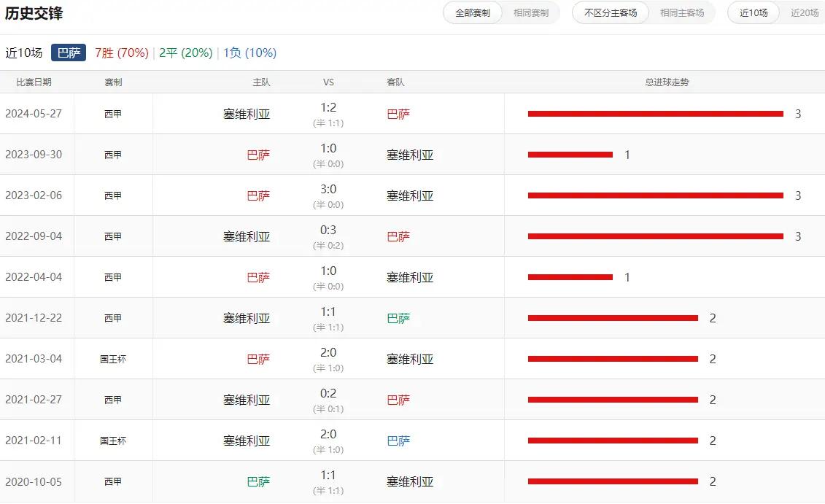Click half-time score (半 0:1) on 2021-02-27

pyautogui.click(x=328, y=408)
